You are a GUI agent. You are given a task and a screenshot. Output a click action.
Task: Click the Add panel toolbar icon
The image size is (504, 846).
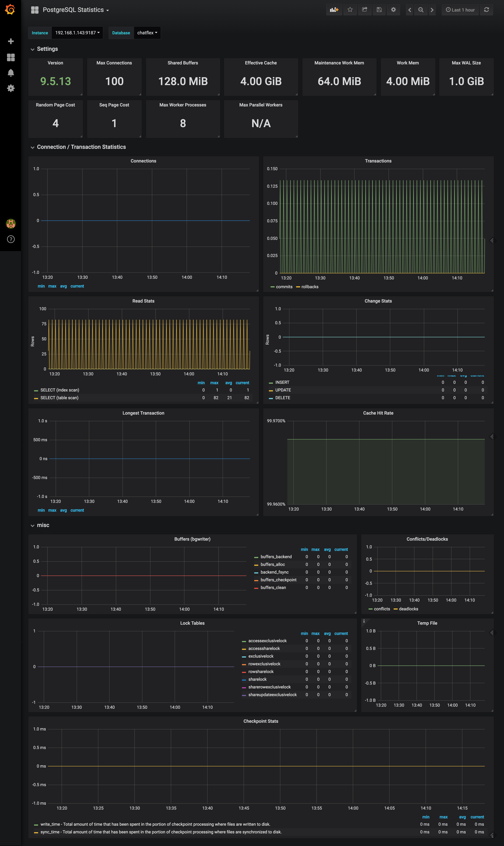(334, 10)
